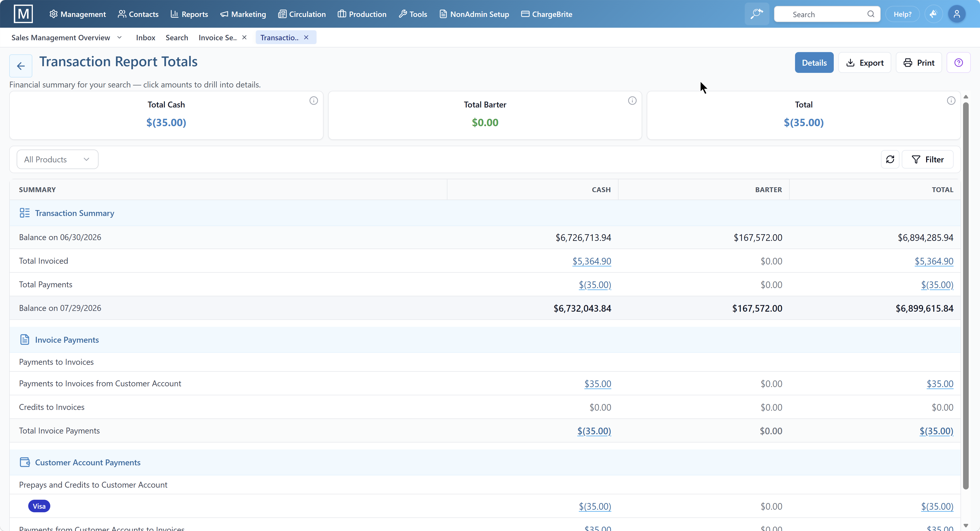This screenshot has height=531, width=980.
Task: Open Total Invoiced total amount $5,364.90
Action: (x=934, y=261)
